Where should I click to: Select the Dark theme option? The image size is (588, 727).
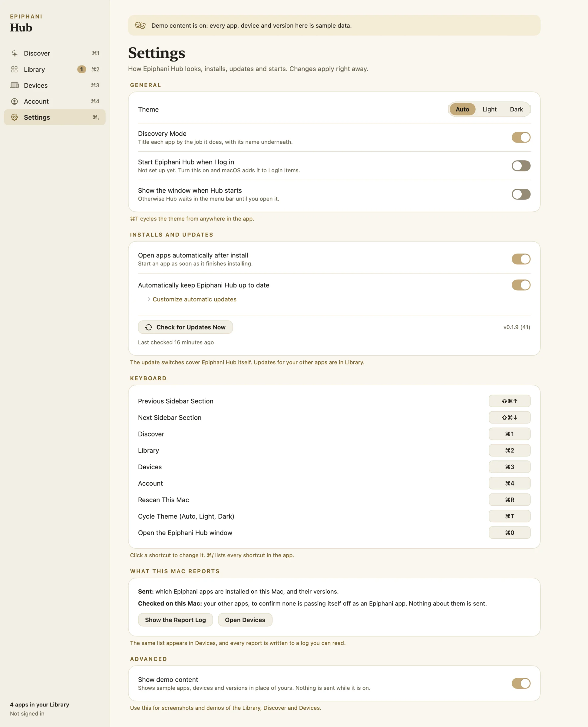516,109
